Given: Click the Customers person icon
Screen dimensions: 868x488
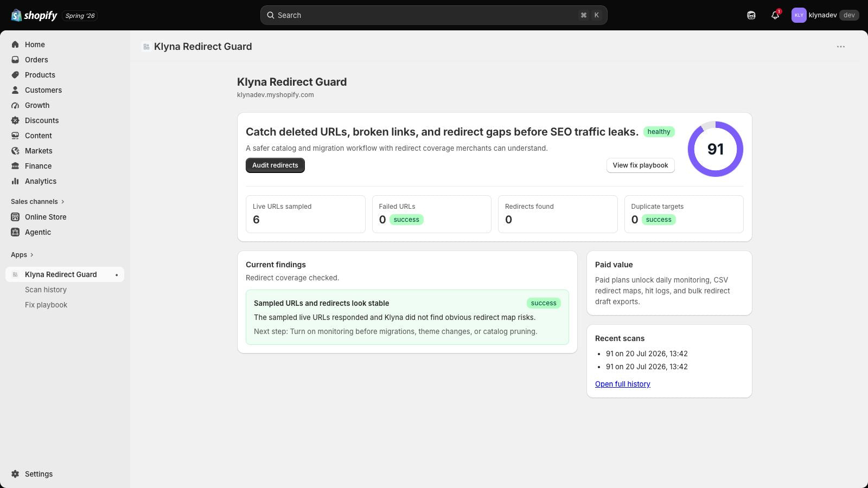Looking at the screenshot, I should click(x=15, y=90).
